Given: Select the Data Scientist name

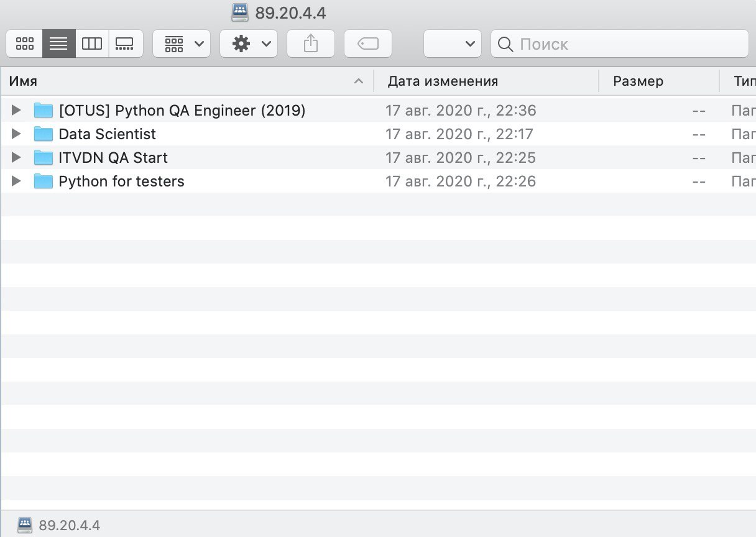Looking at the screenshot, I should tap(108, 134).
